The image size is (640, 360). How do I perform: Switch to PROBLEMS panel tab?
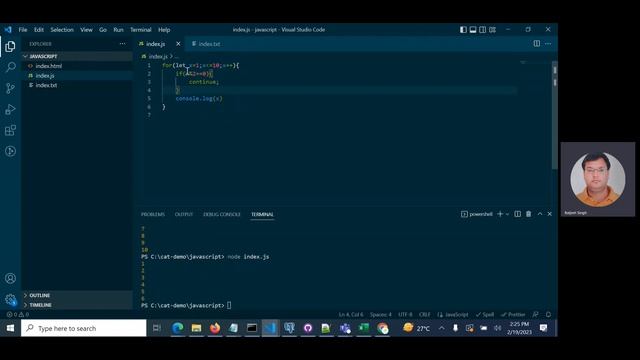[153, 214]
